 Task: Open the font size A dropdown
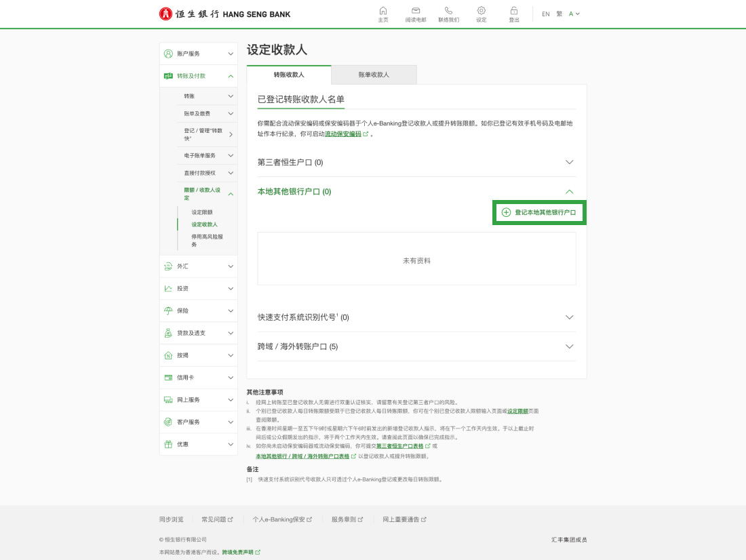click(574, 14)
